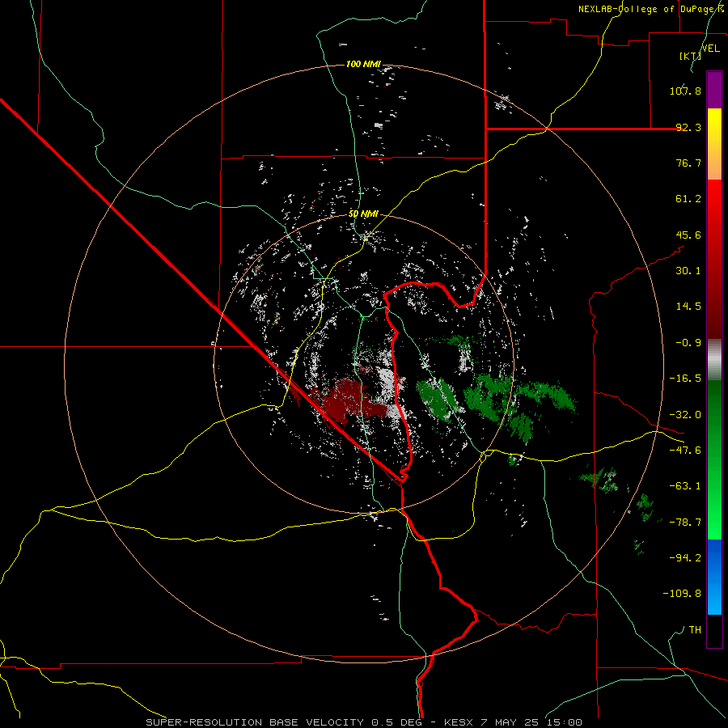This screenshot has width=728, height=728.
Task: Select the 14.5 velocity scale value
Action: point(688,307)
